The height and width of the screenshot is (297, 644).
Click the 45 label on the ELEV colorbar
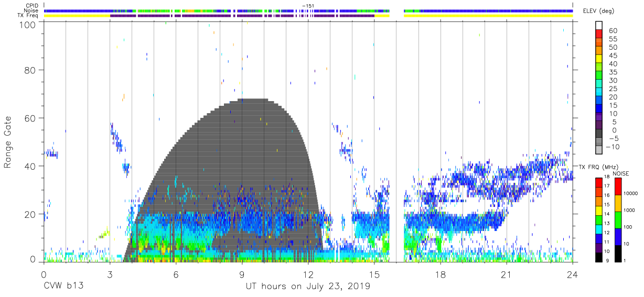613,56
